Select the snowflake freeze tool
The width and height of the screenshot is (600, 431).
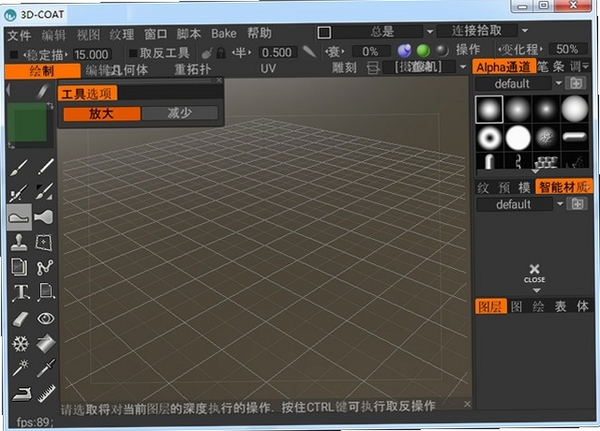[x=20, y=343]
